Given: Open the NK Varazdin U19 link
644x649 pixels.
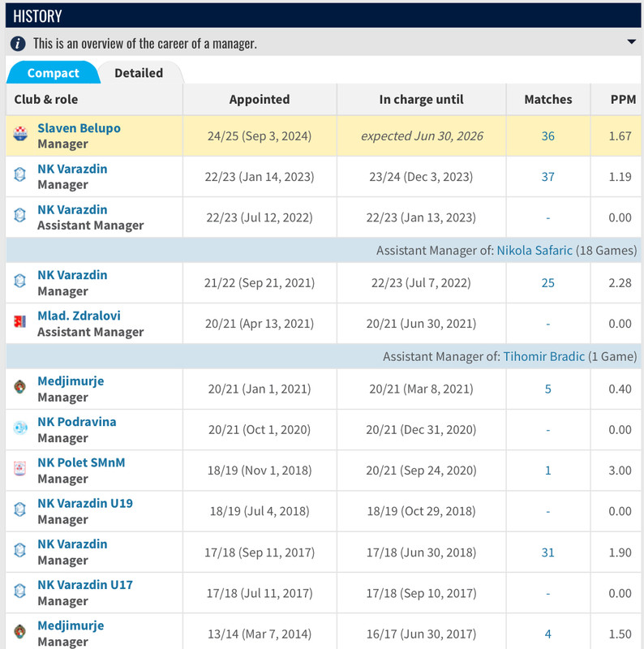Looking at the screenshot, I should pos(85,503).
